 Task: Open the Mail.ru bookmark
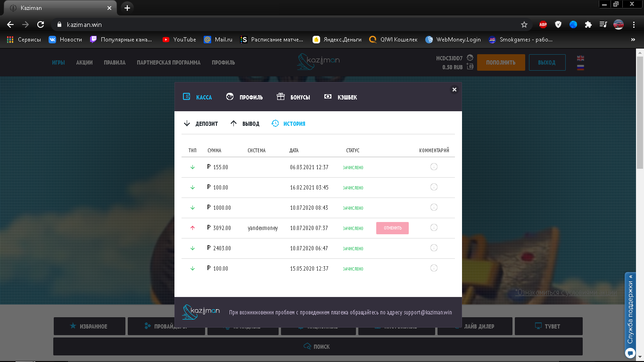tap(218, 40)
